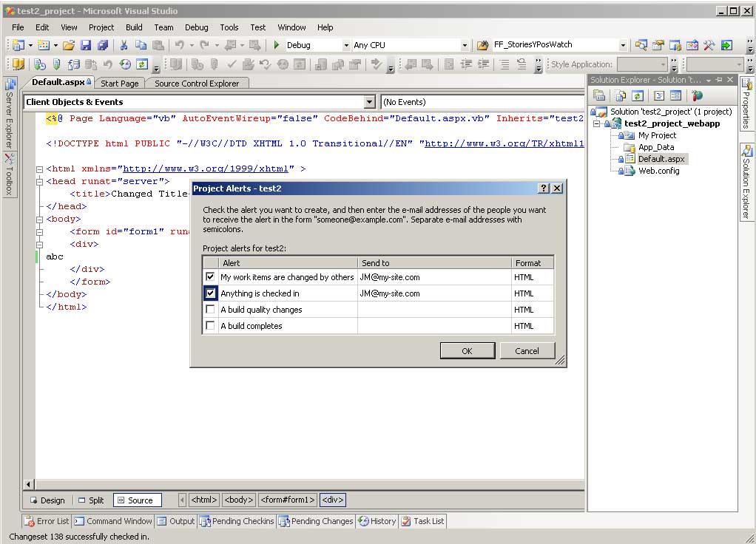Click the Copy toolbar icon
The image size is (756, 544).
click(x=141, y=45)
